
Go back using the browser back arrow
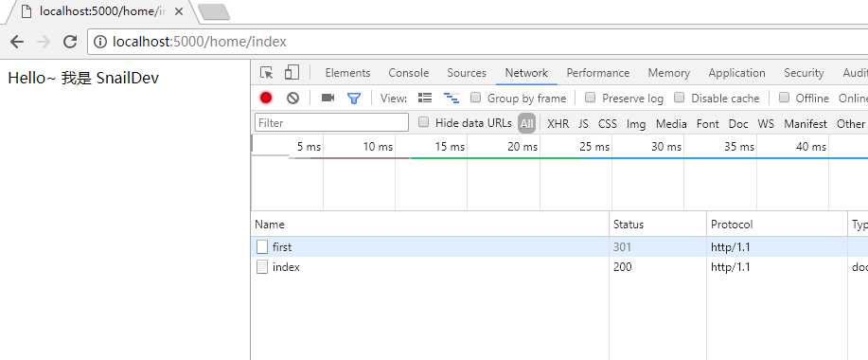point(17,42)
